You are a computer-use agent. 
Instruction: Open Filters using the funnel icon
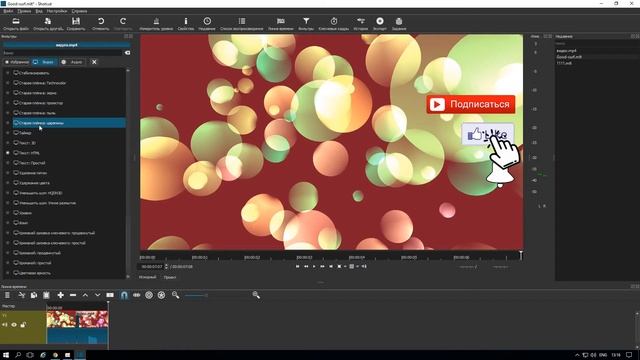(x=306, y=21)
